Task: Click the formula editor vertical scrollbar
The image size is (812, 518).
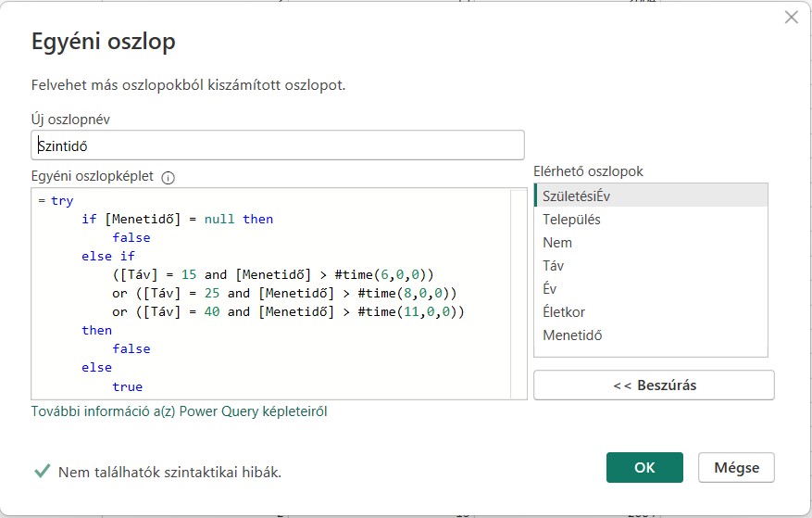Action: pos(518,294)
